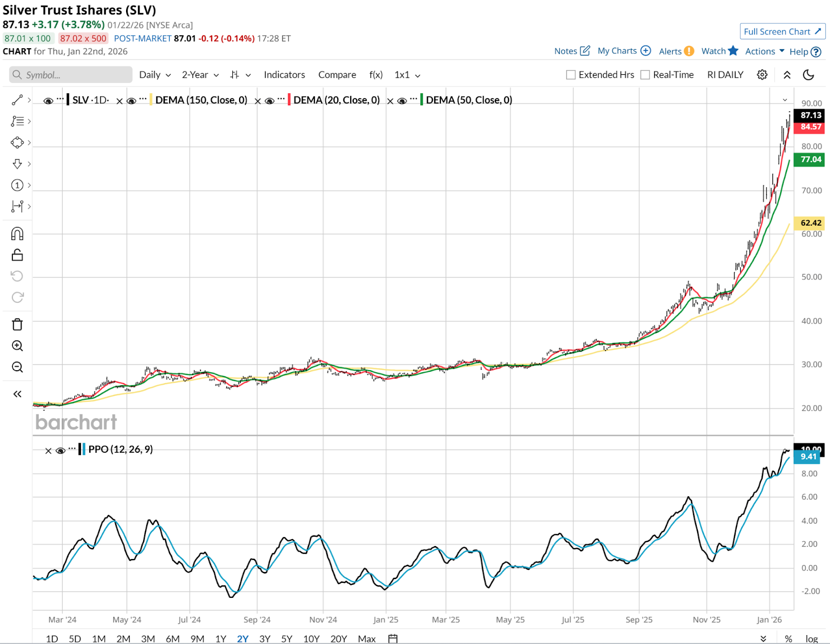Select the Fibonacci/levels list drawing tool
Viewport: 830px width, 644px height.
pos(17,121)
